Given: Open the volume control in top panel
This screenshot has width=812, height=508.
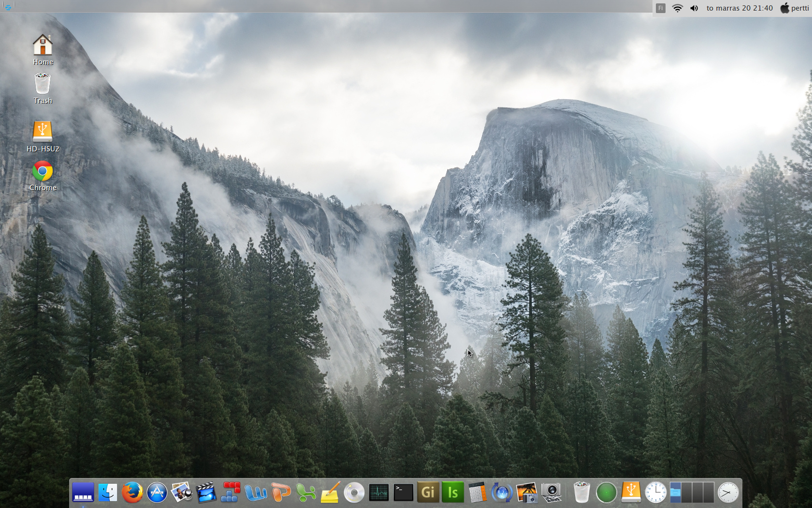Looking at the screenshot, I should tap(694, 8).
